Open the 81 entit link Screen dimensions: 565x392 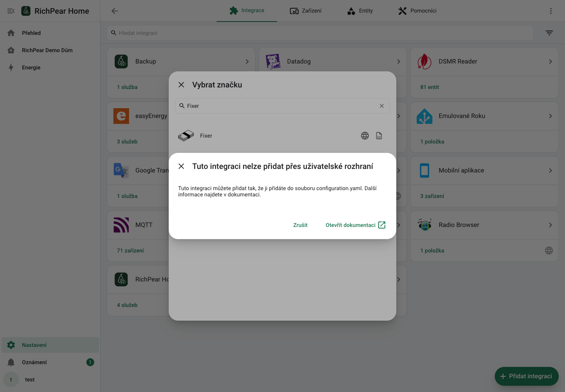430,87
